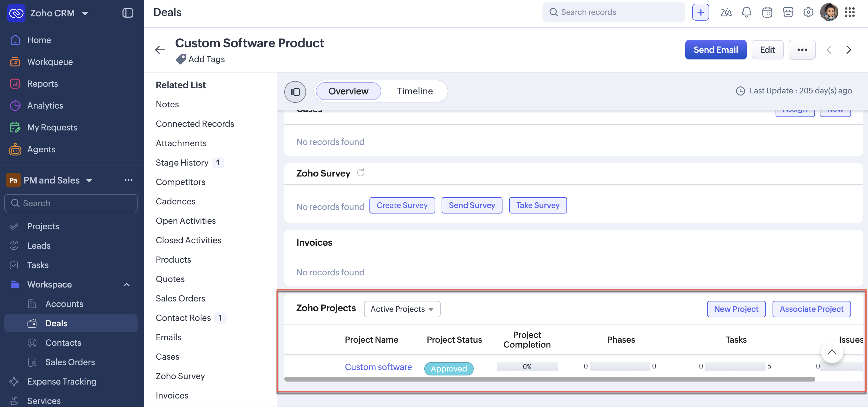This screenshot has width=868, height=407.
Task: Click the tag icon beside Add Tags
Action: (181, 59)
